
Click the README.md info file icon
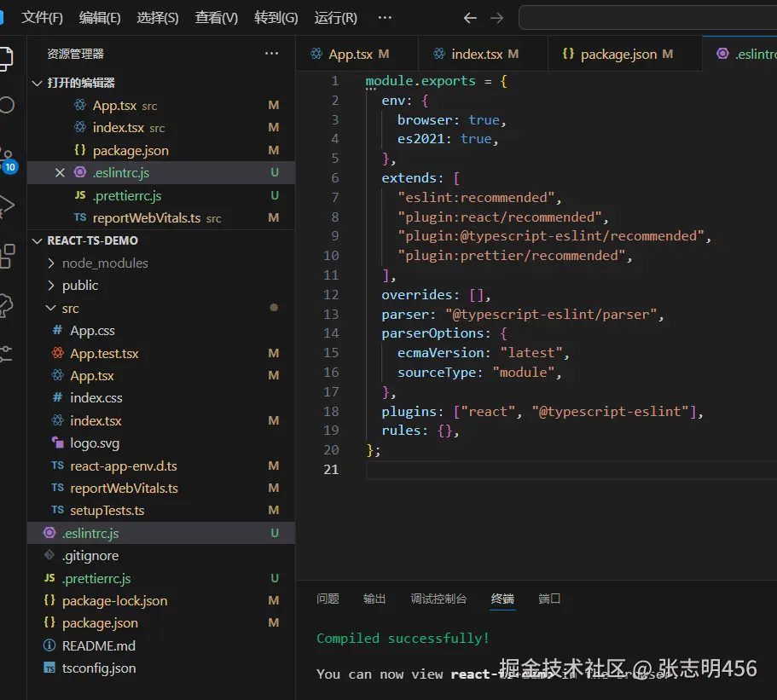49,645
